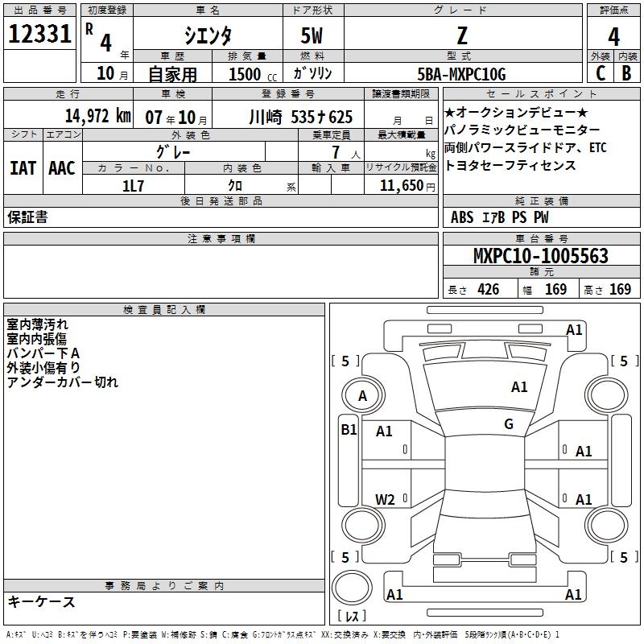Click the spare tire circle above レス
This screenshot has height=644, width=644.
(352, 588)
